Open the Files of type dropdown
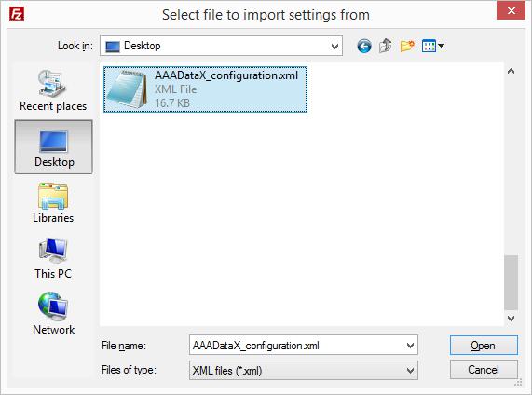532x395 pixels. pos(304,370)
